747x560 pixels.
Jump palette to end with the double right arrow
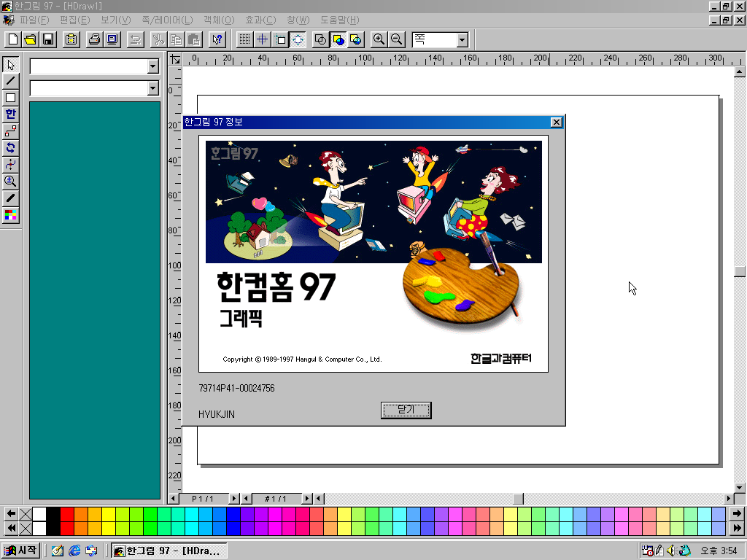(737, 528)
